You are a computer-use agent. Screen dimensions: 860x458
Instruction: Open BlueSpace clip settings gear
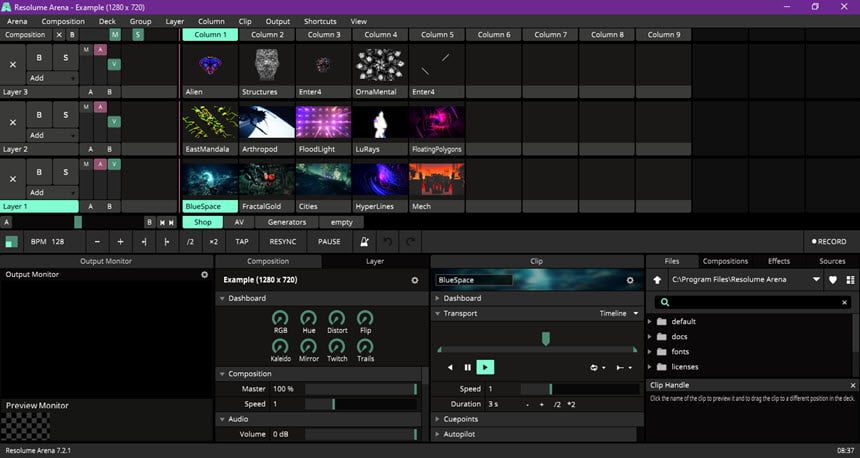pyautogui.click(x=630, y=280)
